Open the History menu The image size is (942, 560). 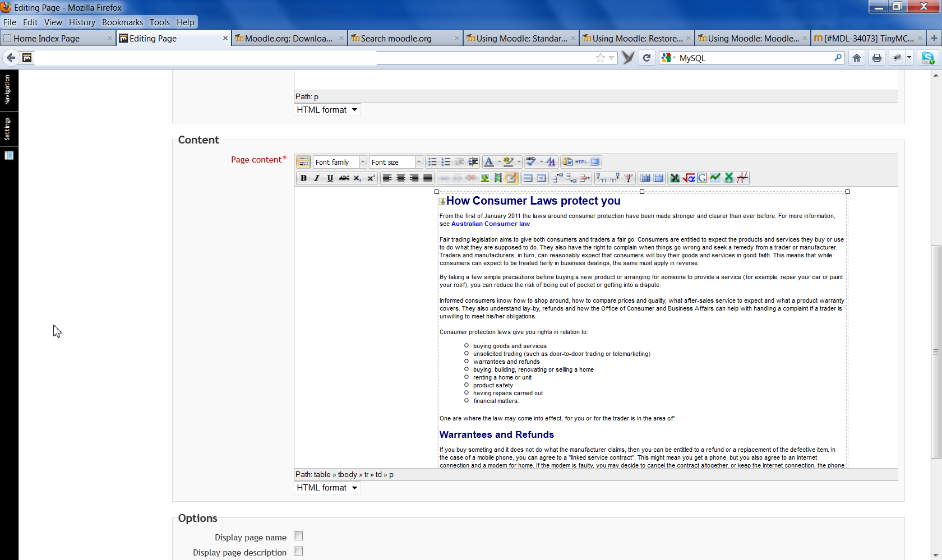tap(82, 22)
